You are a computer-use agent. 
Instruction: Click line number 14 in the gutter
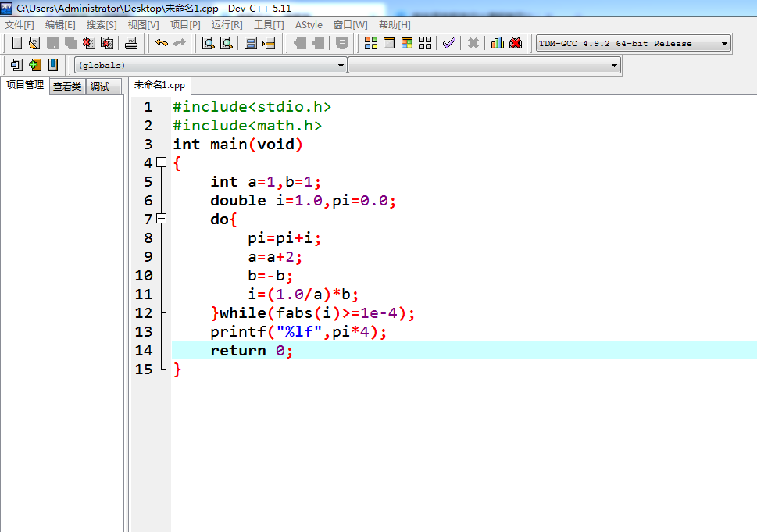[x=144, y=350]
